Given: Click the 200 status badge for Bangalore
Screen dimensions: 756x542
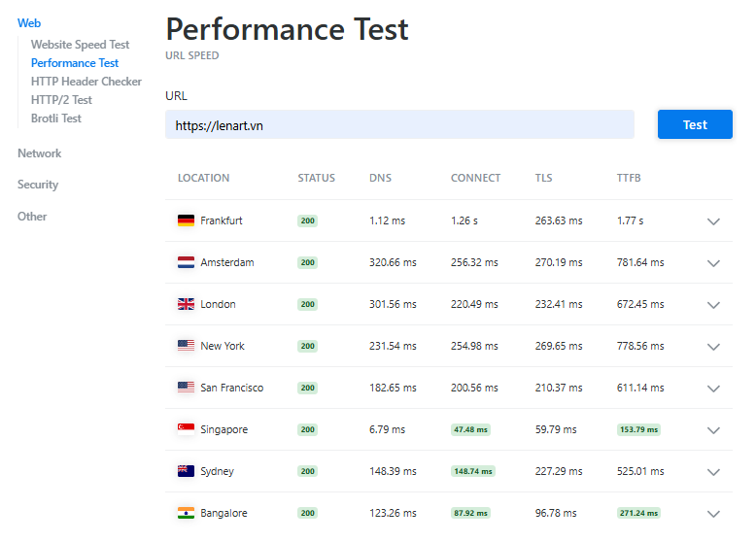Looking at the screenshot, I should [308, 513].
